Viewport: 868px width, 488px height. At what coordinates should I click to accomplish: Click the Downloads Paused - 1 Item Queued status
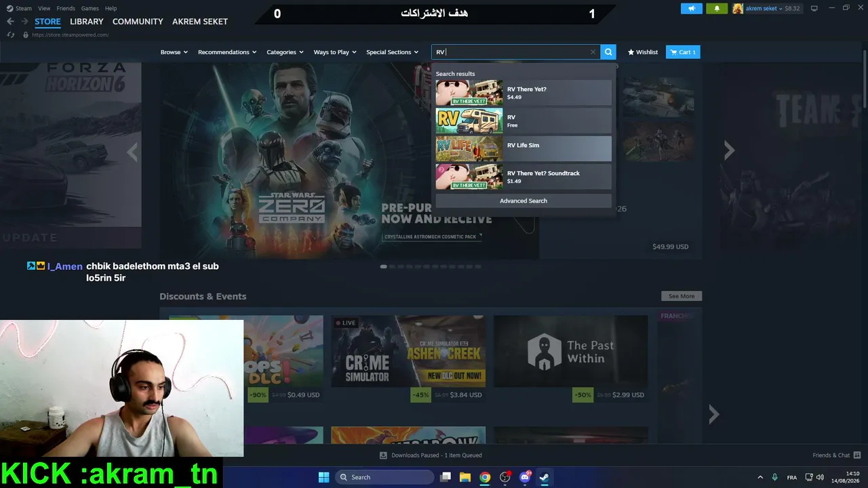(x=437, y=455)
